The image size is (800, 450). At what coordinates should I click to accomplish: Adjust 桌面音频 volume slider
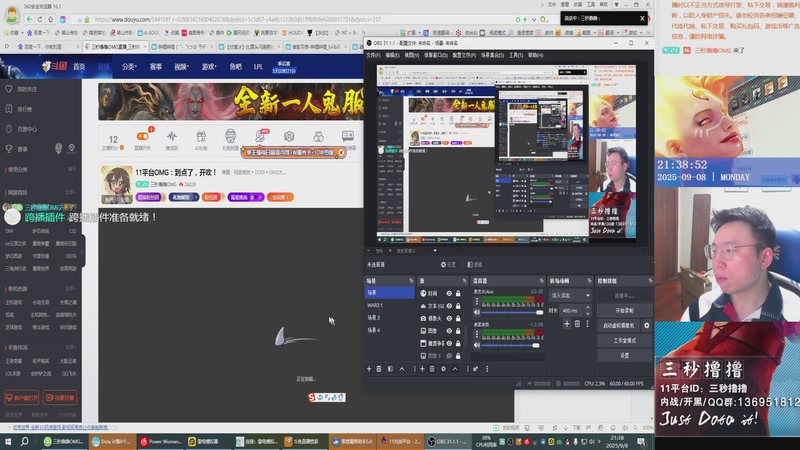(511, 345)
